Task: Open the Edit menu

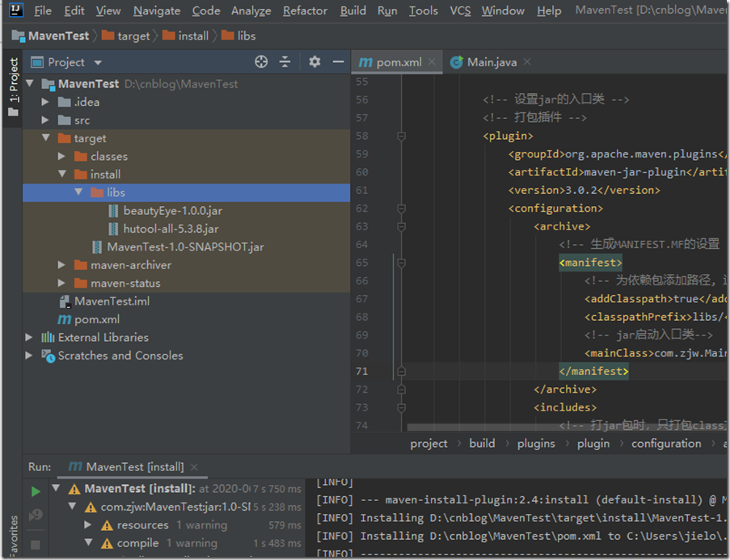Action: click(74, 11)
